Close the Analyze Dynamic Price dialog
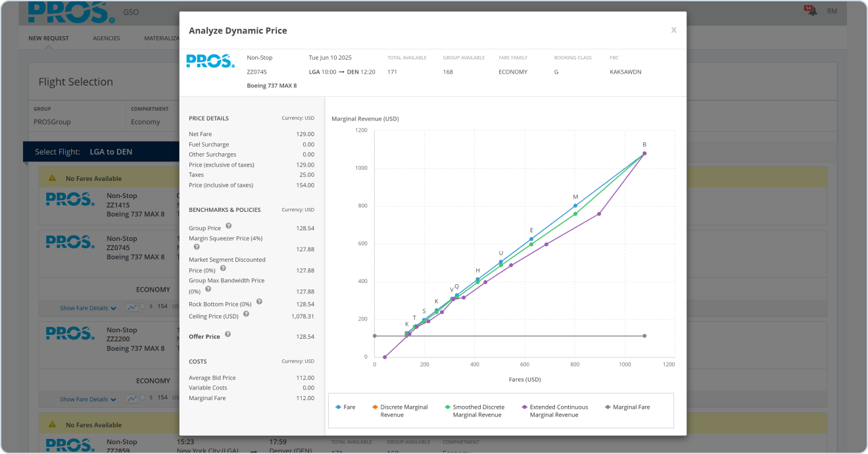The width and height of the screenshot is (868, 454). tap(673, 30)
